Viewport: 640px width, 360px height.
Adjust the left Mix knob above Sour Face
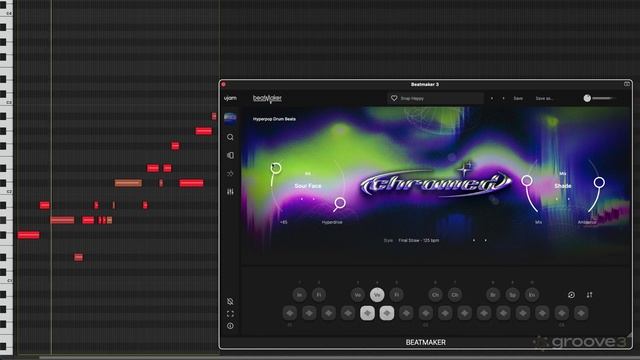[x=276, y=168]
